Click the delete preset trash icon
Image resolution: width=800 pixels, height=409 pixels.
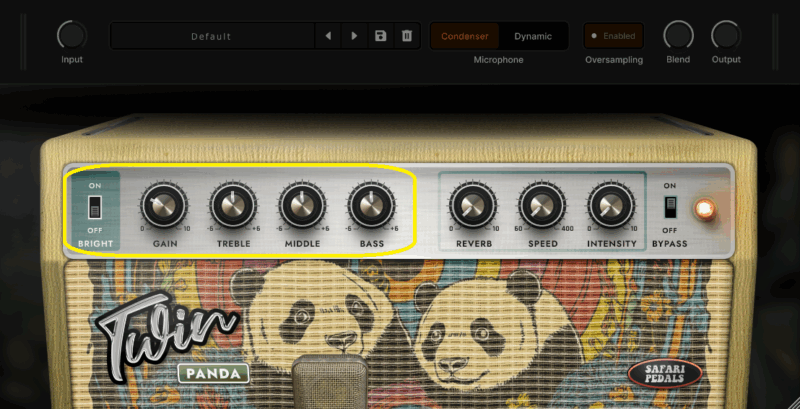[x=407, y=36]
